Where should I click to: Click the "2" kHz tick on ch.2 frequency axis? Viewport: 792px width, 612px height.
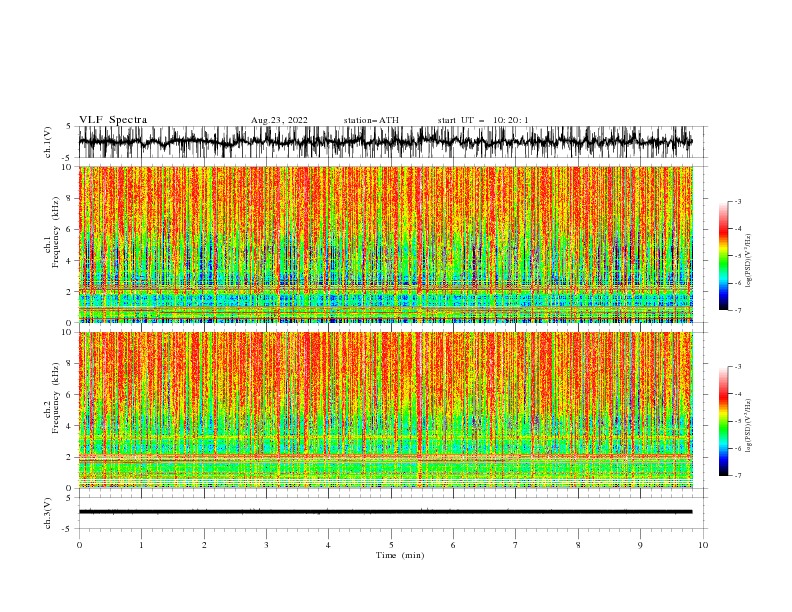70,457
